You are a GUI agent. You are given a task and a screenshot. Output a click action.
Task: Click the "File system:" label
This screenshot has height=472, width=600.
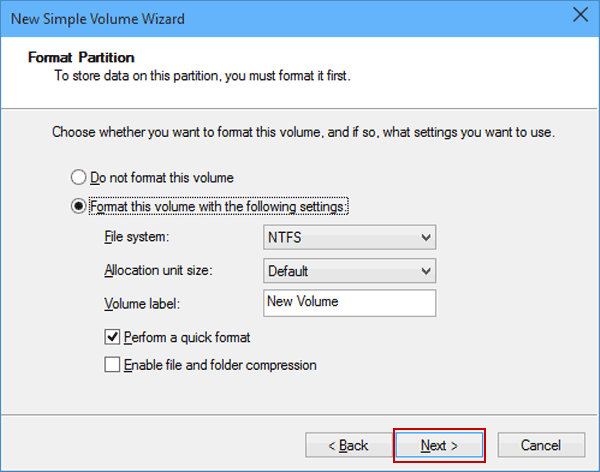(x=137, y=238)
